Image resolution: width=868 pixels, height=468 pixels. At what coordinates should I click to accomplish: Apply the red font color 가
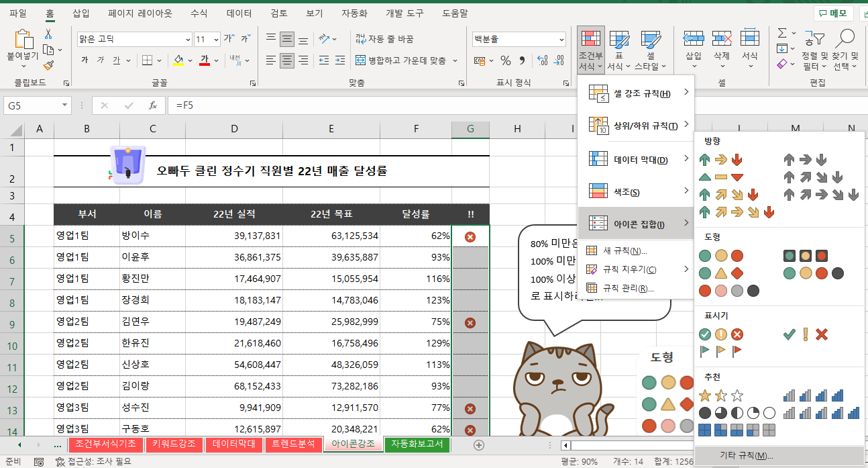(204, 60)
